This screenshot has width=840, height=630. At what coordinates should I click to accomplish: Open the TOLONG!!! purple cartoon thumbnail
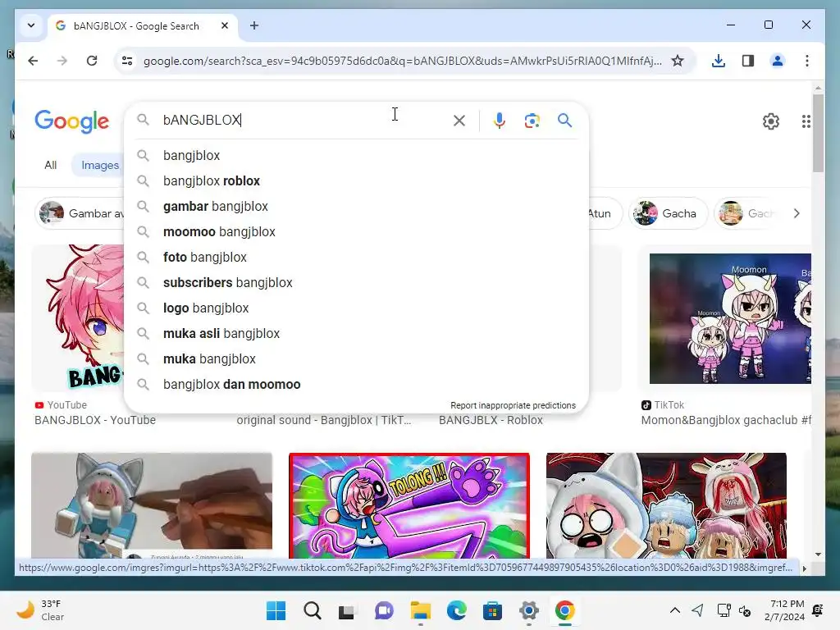pyautogui.click(x=409, y=505)
